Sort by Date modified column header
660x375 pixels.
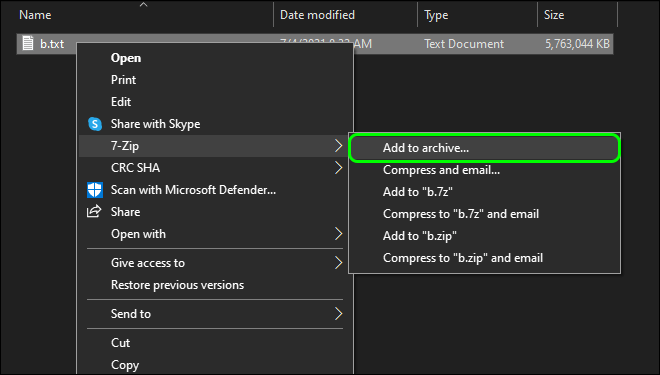click(317, 15)
